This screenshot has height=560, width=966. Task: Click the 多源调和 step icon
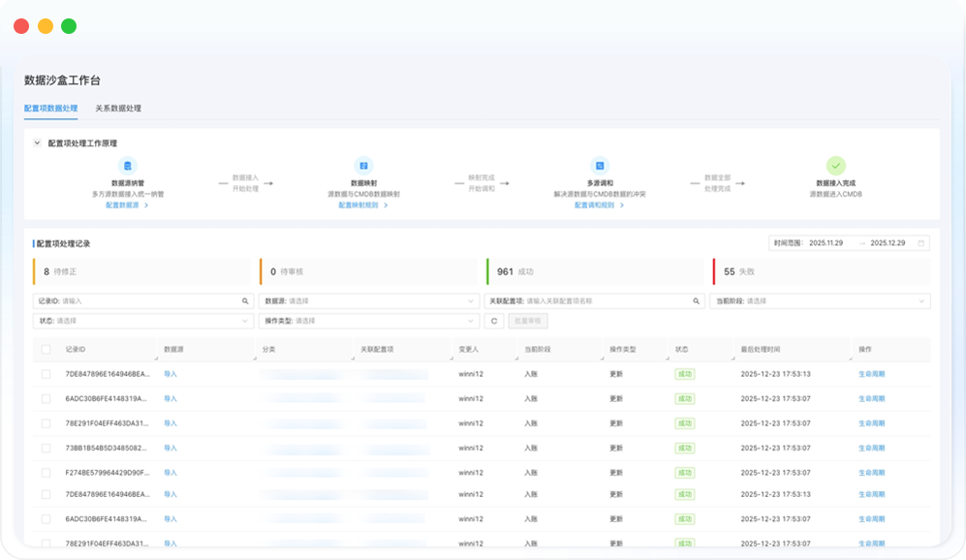tap(600, 167)
